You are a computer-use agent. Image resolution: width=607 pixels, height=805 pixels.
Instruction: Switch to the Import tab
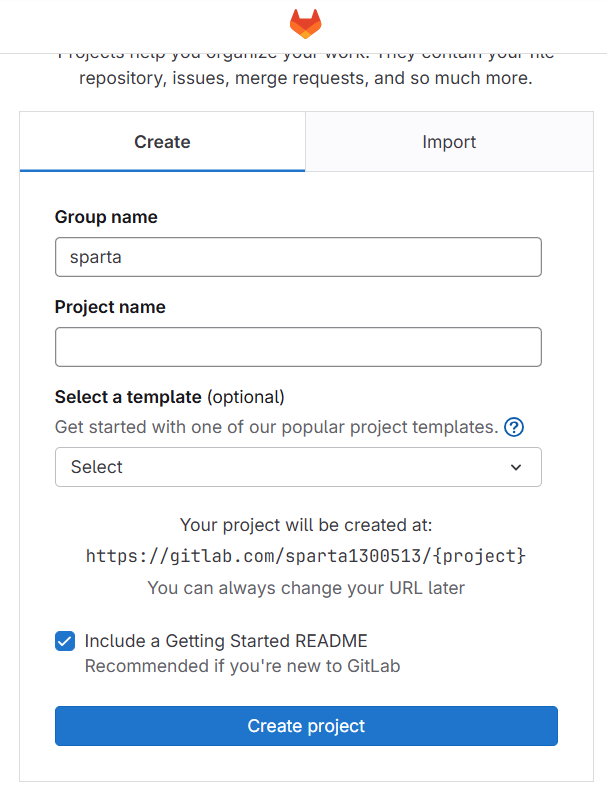click(449, 142)
